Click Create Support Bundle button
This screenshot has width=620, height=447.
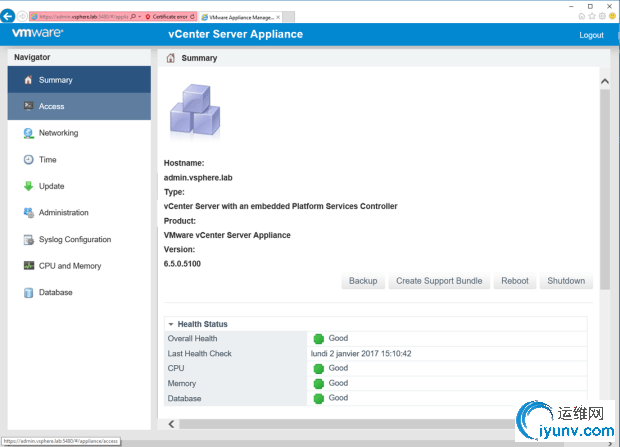tap(439, 281)
